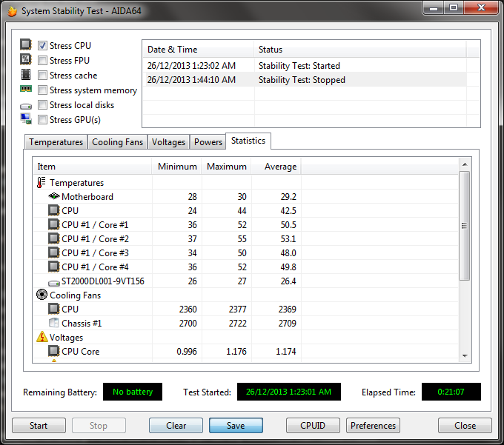Click the chip icon of CPU temperature row
The width and height of the screenshot is (504, 445).
point(53,210)
